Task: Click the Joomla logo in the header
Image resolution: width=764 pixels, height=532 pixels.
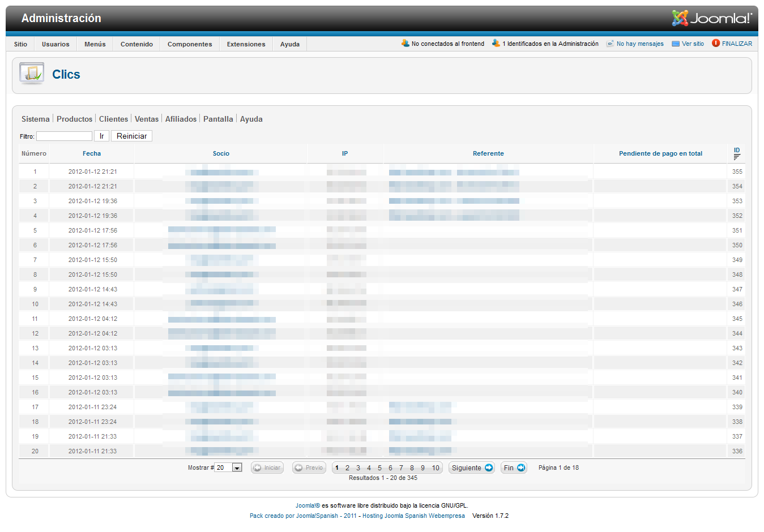Action: coord(712,18)
